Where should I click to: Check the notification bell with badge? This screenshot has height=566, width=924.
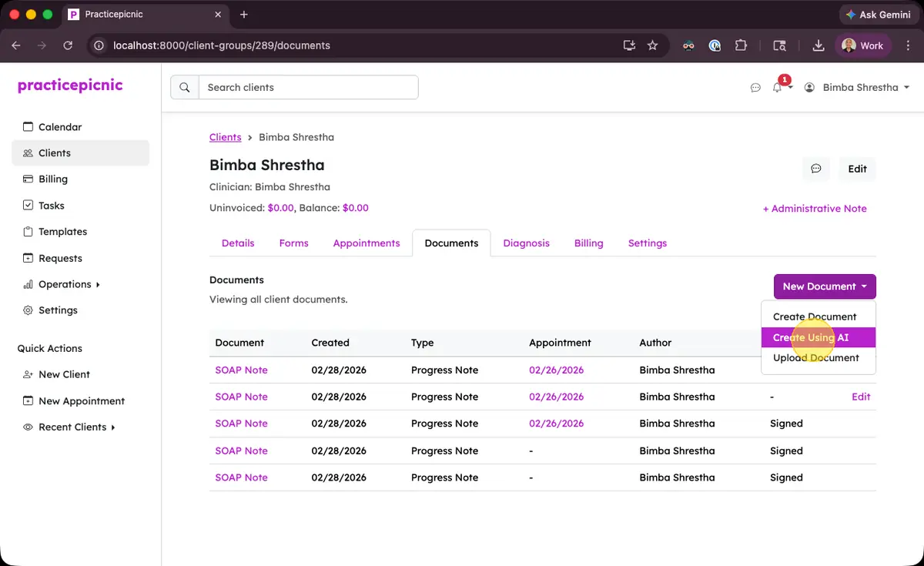pos(777,88)
